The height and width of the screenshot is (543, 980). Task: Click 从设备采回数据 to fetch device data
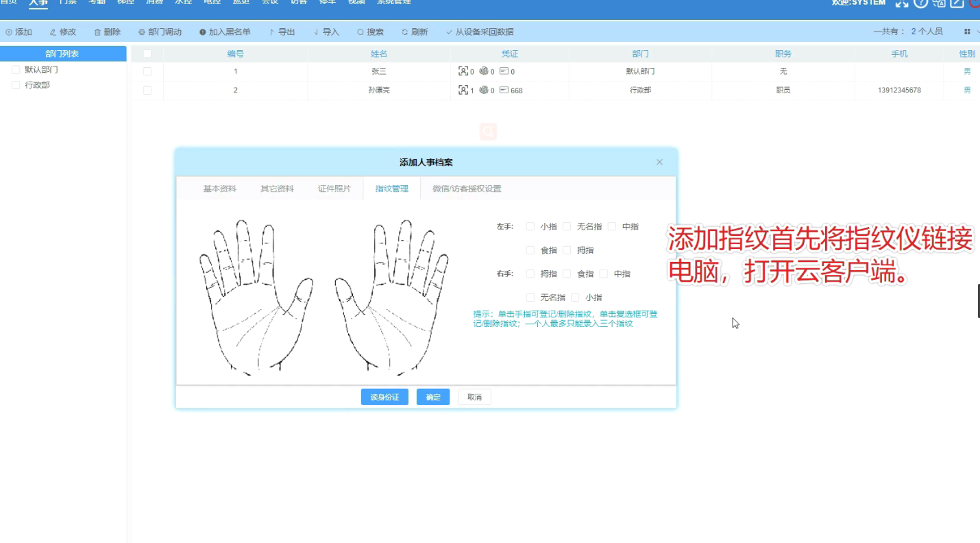click(480, 32)
